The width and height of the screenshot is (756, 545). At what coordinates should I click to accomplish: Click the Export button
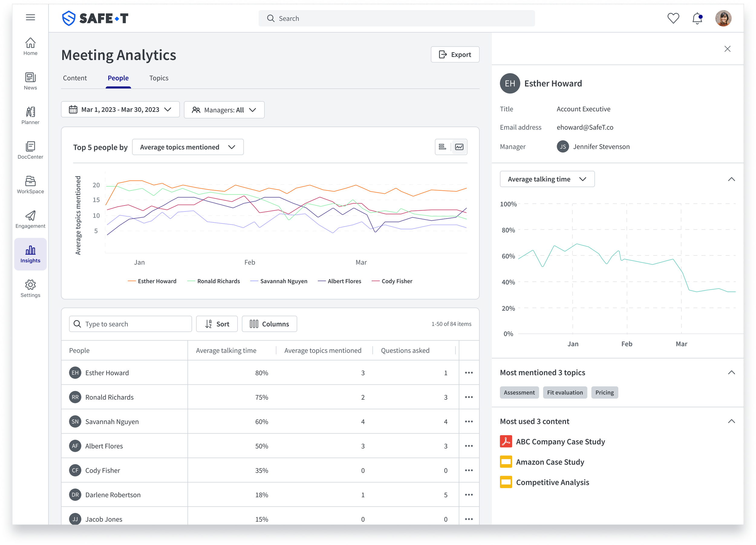pyautogui.click(x=455, y=55)
